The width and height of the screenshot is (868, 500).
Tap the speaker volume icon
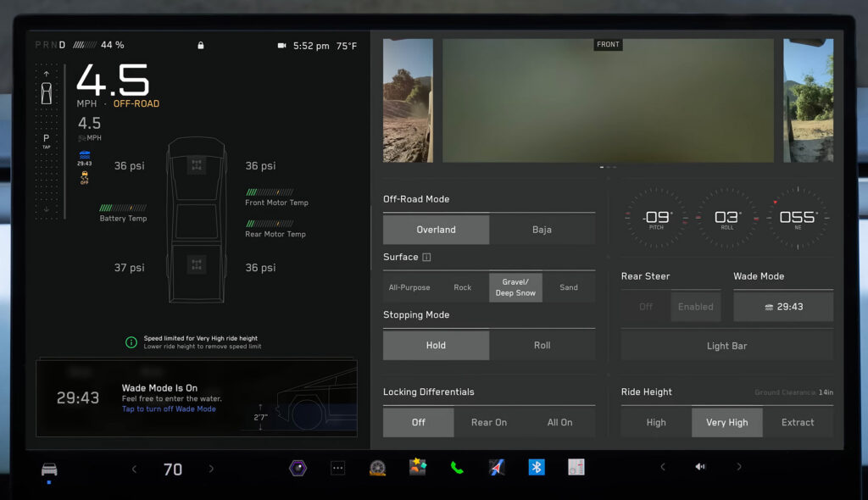[x=700, y=467]
